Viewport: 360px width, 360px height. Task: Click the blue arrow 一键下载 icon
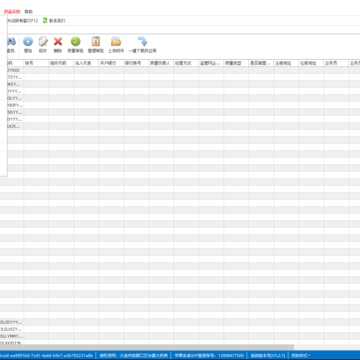[142, 42]
